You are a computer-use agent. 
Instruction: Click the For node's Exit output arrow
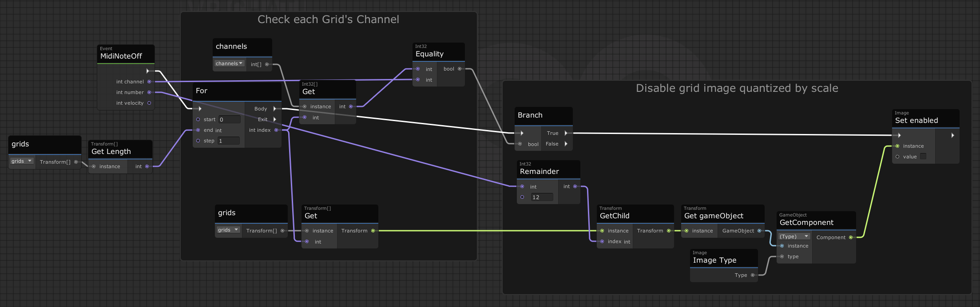pos(275,119)
